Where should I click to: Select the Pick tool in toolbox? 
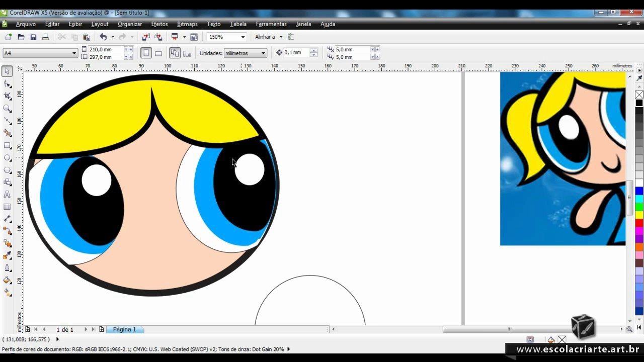(x=8, y=71)
